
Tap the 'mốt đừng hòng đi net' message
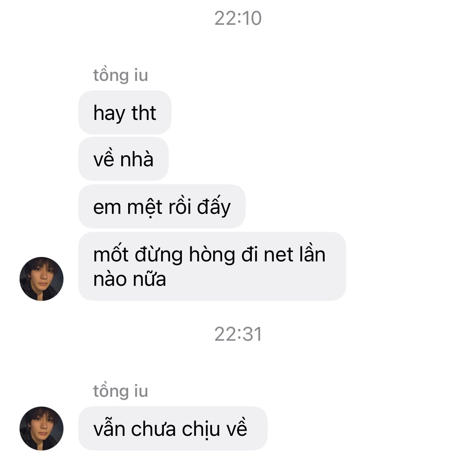(212, 266)
